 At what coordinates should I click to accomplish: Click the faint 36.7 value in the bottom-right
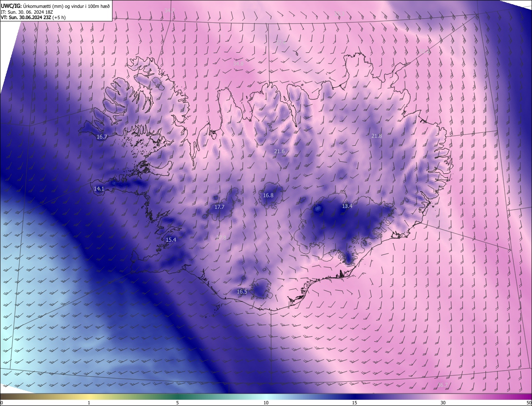click(x=443, y=385)
